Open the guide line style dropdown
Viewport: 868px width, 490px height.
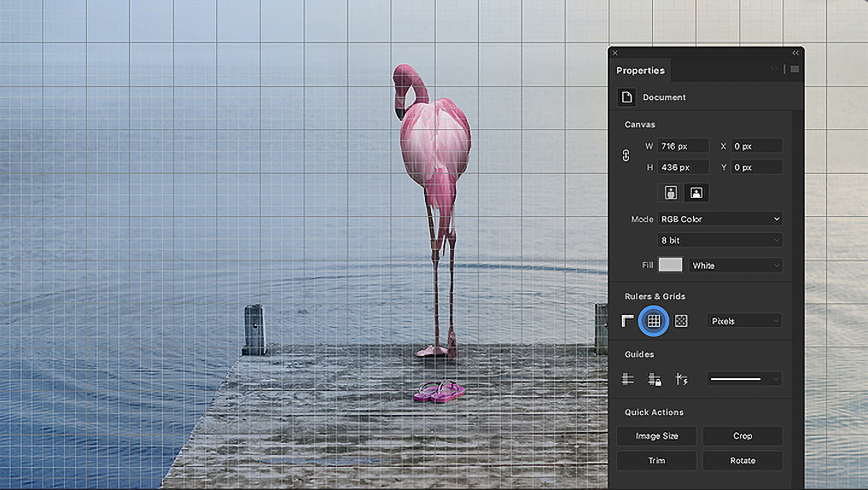[x=744, y=379]
